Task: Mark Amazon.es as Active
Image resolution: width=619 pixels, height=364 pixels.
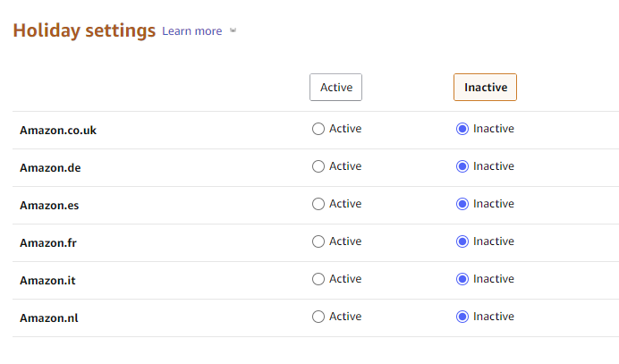Action: 318,204
